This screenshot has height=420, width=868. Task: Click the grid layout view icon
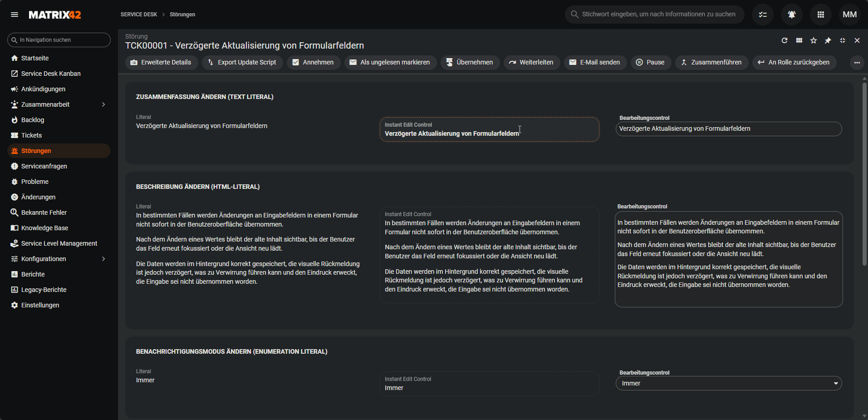(799, 40)
